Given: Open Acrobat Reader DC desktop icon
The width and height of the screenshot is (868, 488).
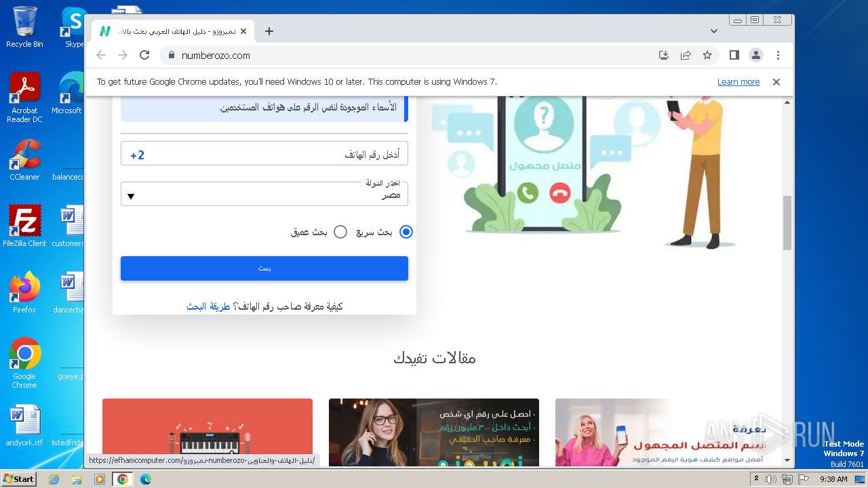Looking at the screenshot, I should pyautogui.click(x=24, y=98).
